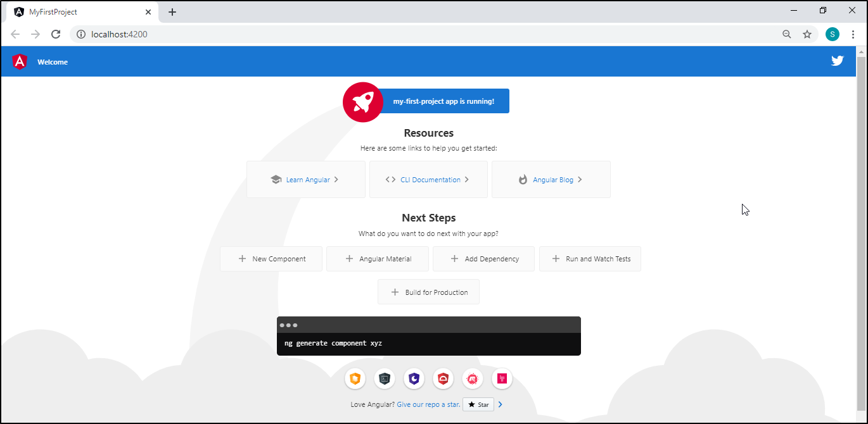Image resolution: width=868 pixels, height=424 pixels.
Task: Click the Angular shield logo in header
Action: point(20,61)
